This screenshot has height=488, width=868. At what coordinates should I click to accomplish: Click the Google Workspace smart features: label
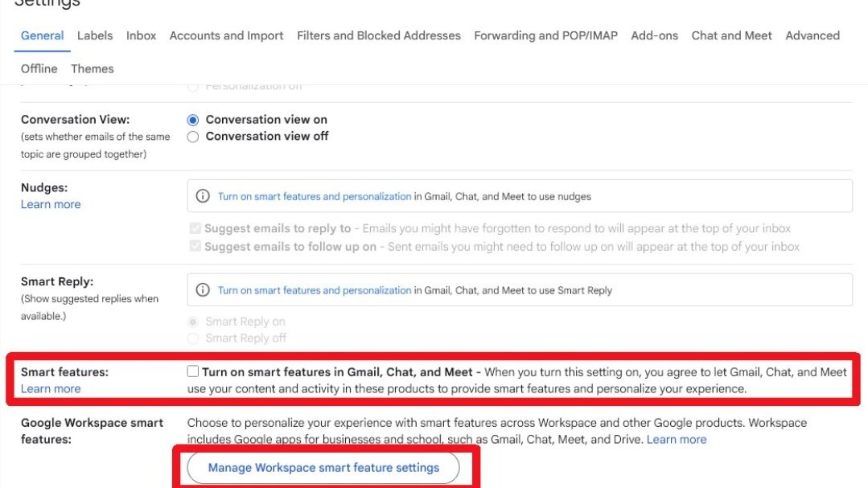click(92, 431)
